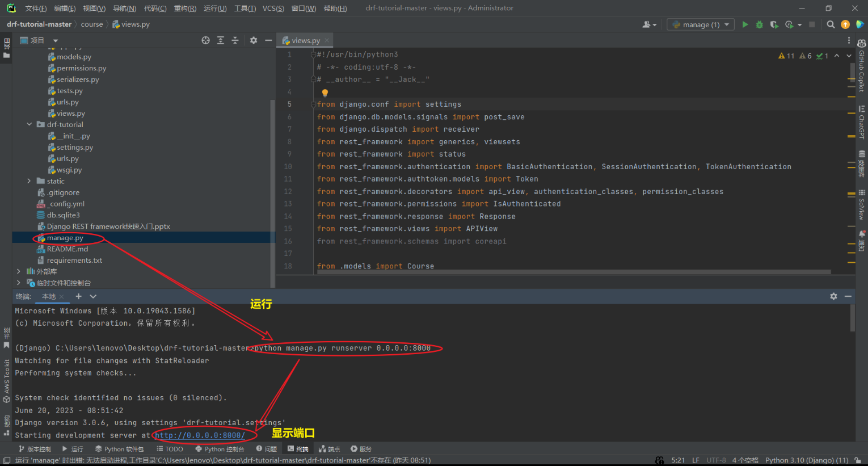Click the drf-tutorial-master breadcrumb

click(x=39, y=24)
